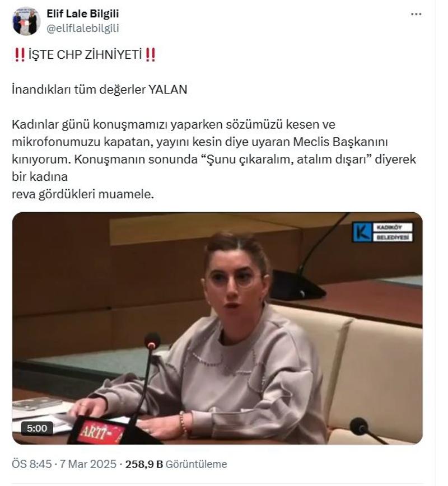Image resolution: width=448 pixels, height=486 pixels.
Task: Play the embedded council meeting video
Action: click(217, 328)
